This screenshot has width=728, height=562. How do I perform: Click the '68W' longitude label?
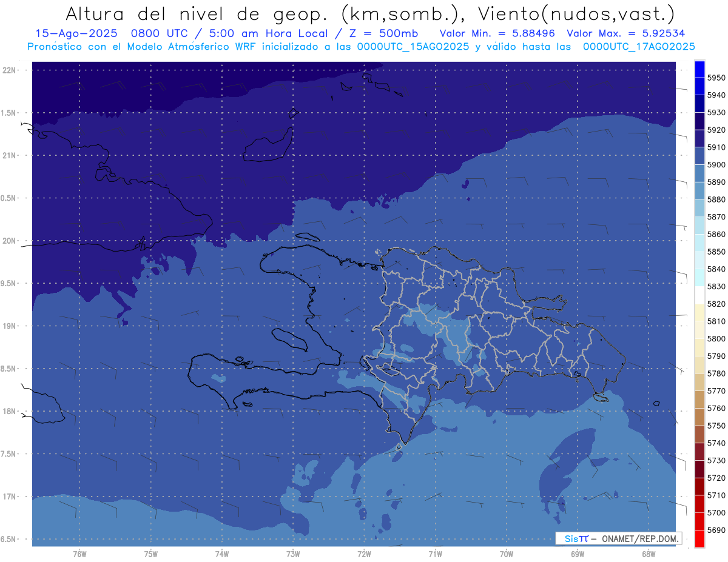(649, 554)
